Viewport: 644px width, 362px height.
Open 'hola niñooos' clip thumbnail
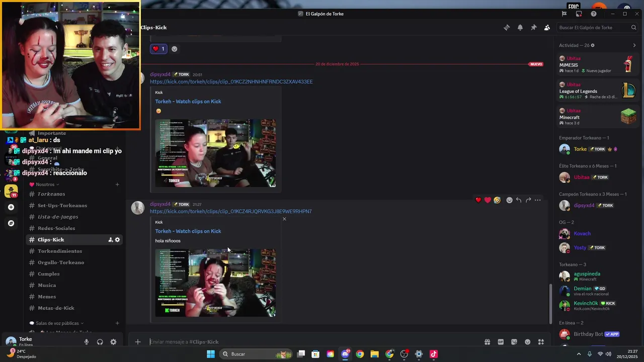tap(215, 283)
